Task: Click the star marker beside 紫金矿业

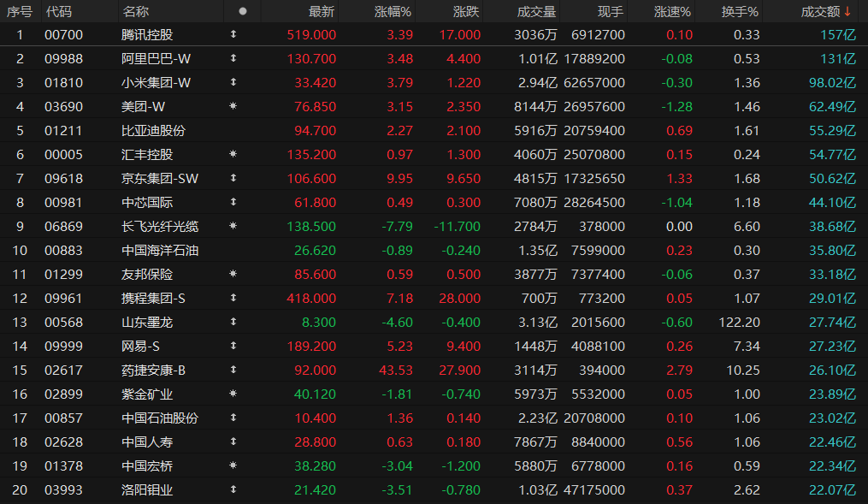Action: (x=233, y=394)
